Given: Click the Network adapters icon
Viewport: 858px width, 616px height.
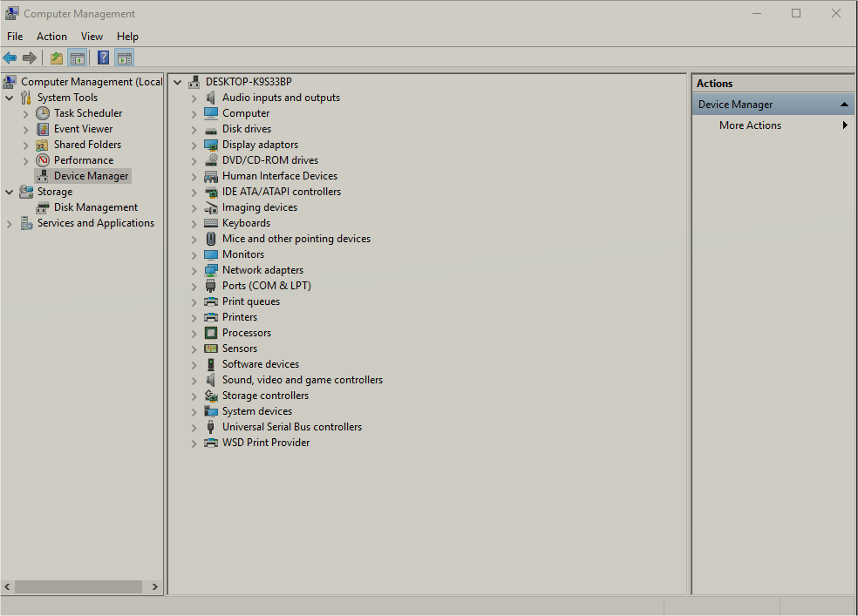Looking at the screenshot, I should pyautogui.click(x=211, y=270).
